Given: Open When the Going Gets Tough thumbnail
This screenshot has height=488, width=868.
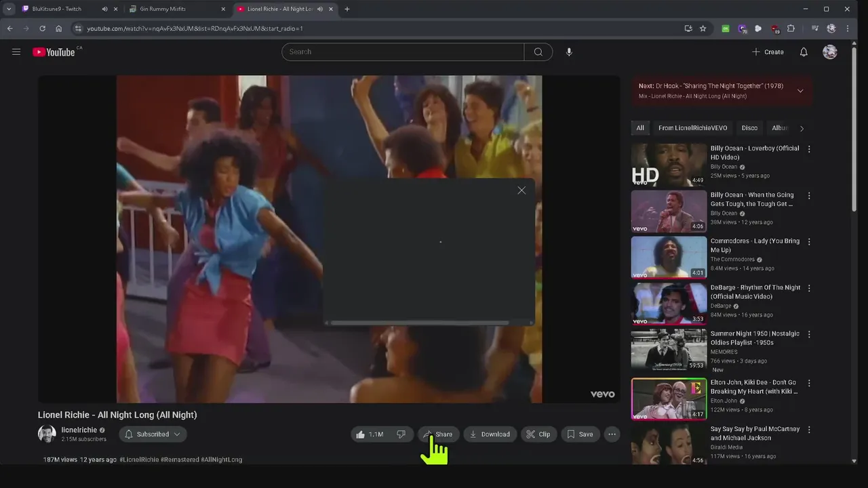Looking at the screenshot, I should tap(669, 211).
